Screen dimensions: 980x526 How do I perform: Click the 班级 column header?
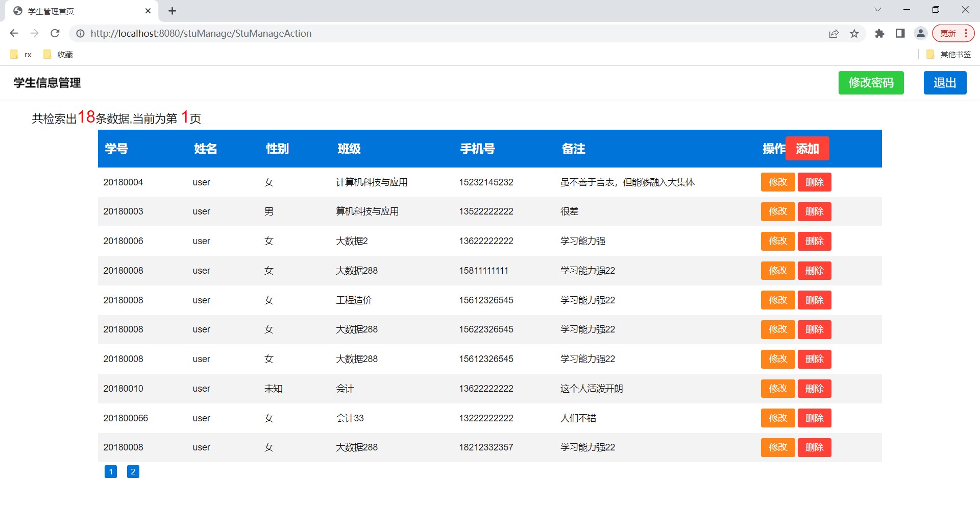349,149
